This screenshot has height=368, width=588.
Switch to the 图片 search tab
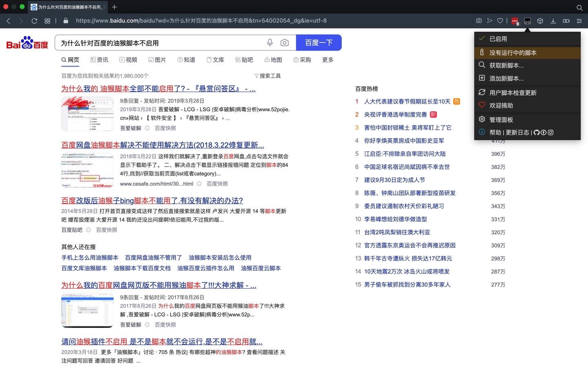coord(158,60)
